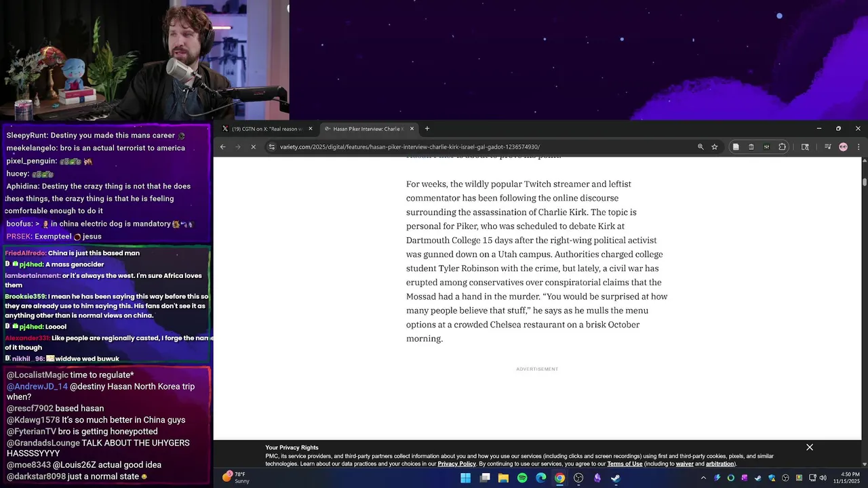Click the browser forward arrow

238,146
